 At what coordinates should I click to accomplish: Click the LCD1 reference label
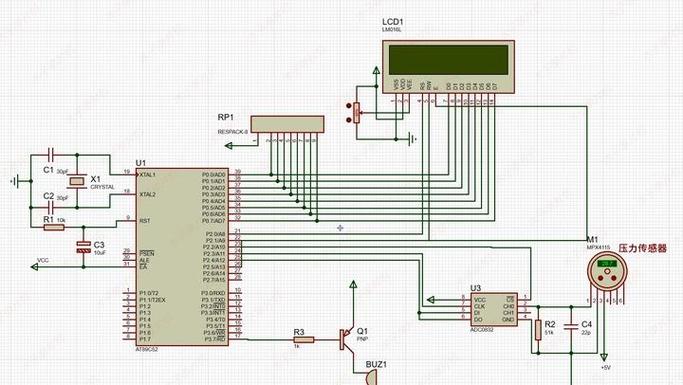[393, 22]
